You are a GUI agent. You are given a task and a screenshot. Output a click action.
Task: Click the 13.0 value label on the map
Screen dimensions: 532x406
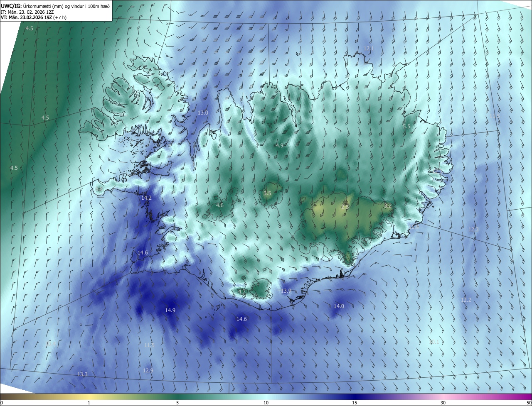tap(203, 113)
